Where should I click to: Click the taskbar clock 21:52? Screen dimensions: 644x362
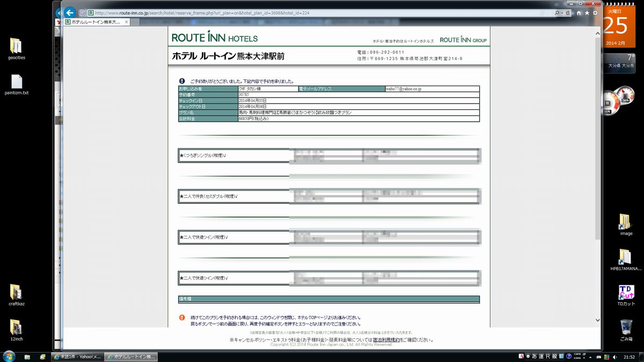pos(629,357)
